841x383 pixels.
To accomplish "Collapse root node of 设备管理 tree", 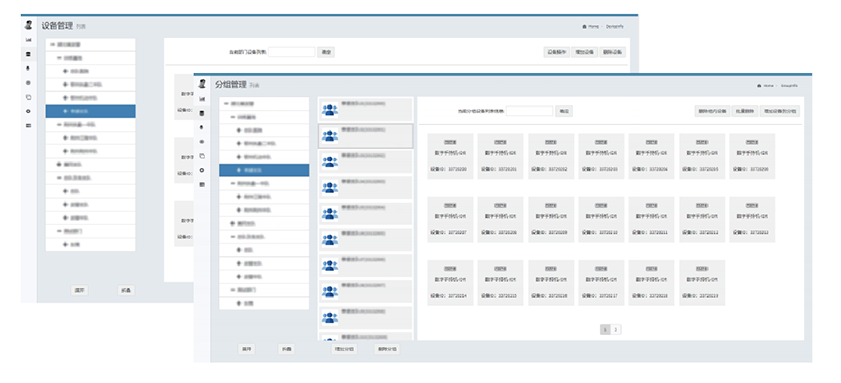I will coord(53,45).
